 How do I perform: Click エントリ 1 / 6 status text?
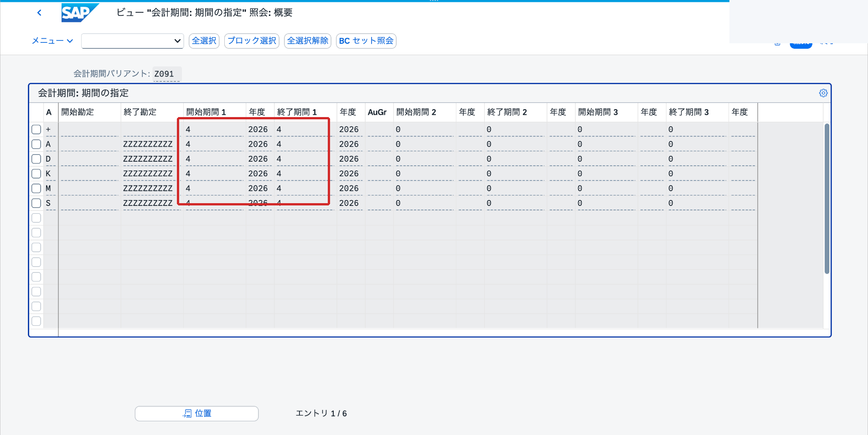click(x=321, y=413)
